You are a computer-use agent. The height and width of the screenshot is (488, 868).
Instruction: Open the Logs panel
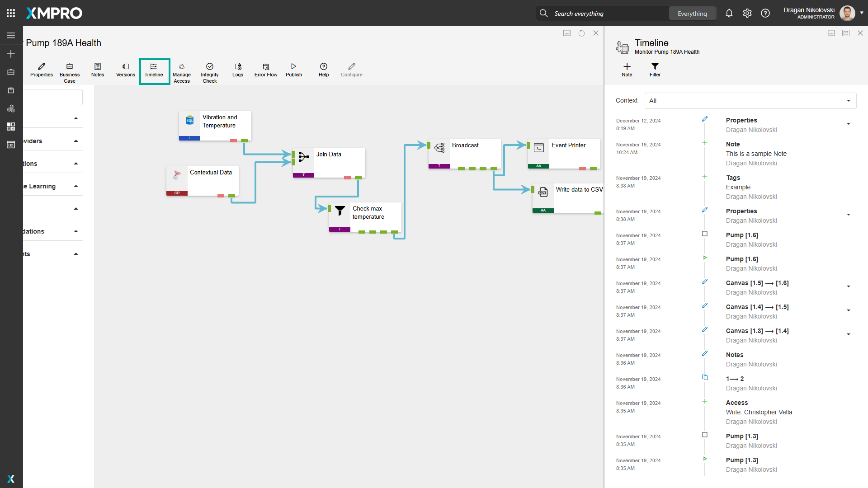pos(237,71)
